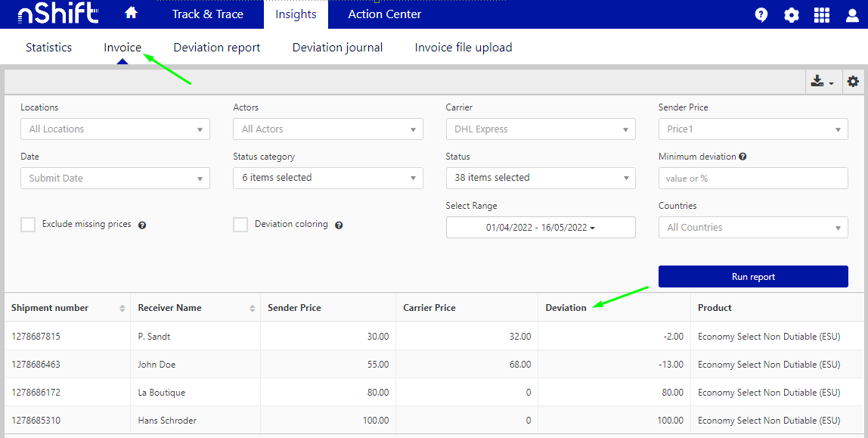
Task: Open the apps grid menu icon
Action: click(822, 15)
